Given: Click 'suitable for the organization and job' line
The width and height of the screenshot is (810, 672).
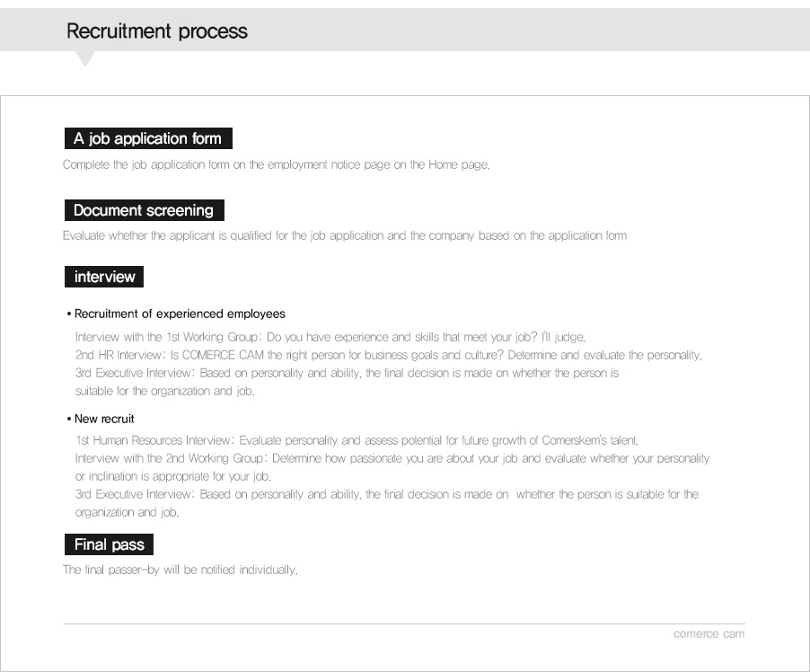Looking at the screenshot, I should (165, 392).
